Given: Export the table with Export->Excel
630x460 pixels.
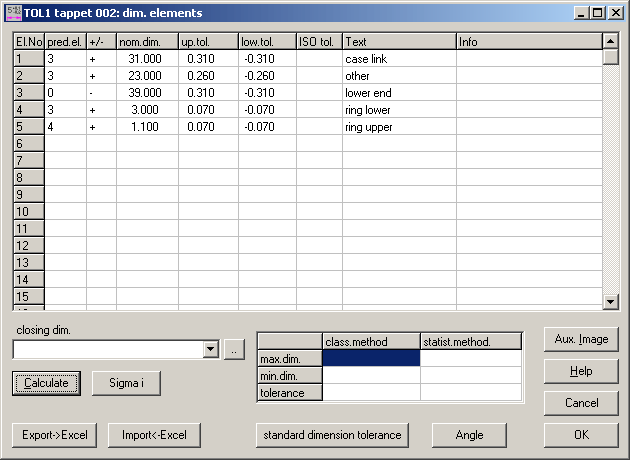Looking at the screenshot, I should [51, 435].
